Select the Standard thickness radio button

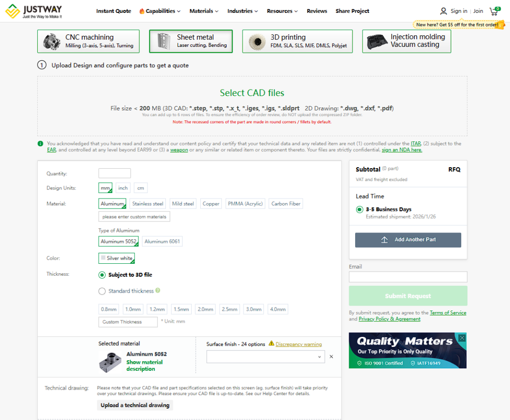[102, 291]
